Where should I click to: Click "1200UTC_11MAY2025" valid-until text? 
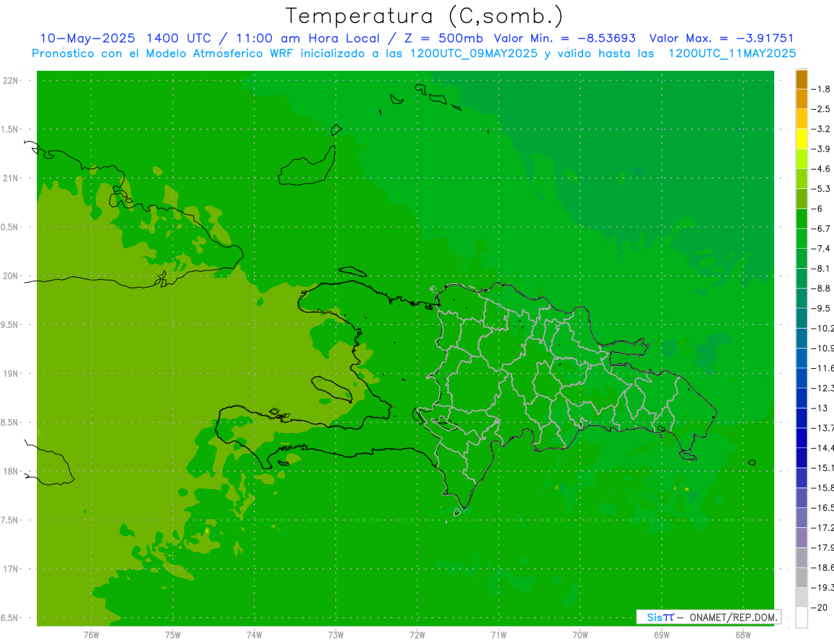click(x=732, y=53)
